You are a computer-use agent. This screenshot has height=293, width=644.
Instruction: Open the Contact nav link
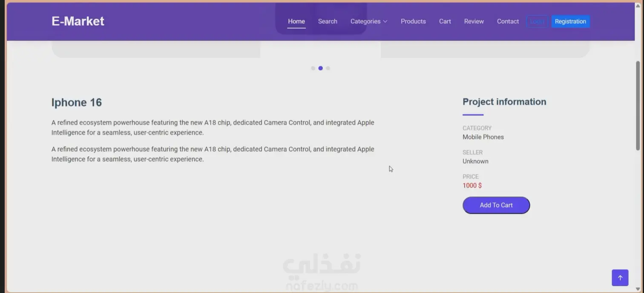tap(508, 21)
